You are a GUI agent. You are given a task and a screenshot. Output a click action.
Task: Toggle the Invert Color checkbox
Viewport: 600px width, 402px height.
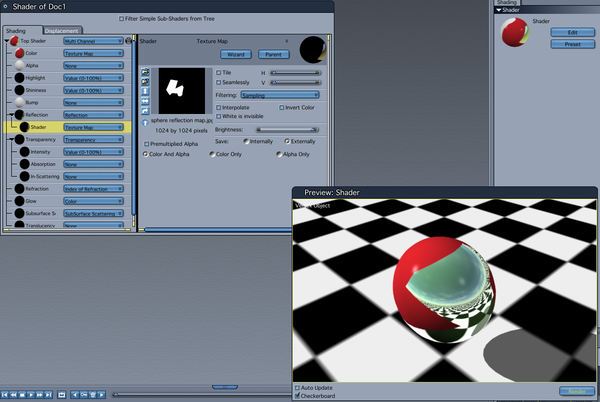(x=281, y=107)
